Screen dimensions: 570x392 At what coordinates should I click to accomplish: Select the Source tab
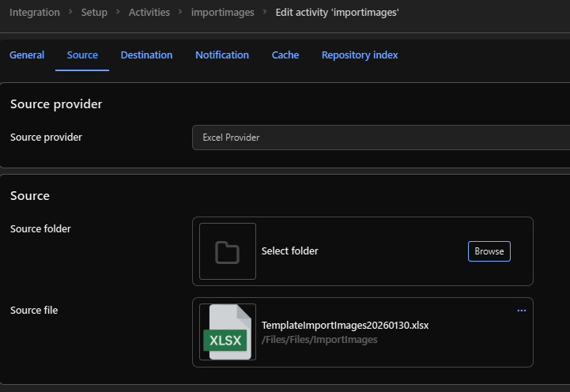[x=82, y=55]
